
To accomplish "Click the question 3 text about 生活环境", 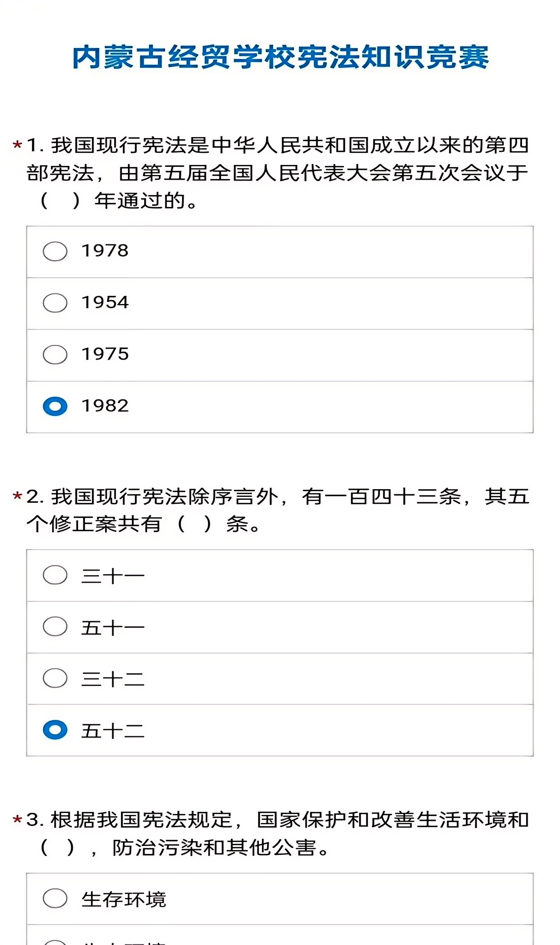I will tap(277, 833).
